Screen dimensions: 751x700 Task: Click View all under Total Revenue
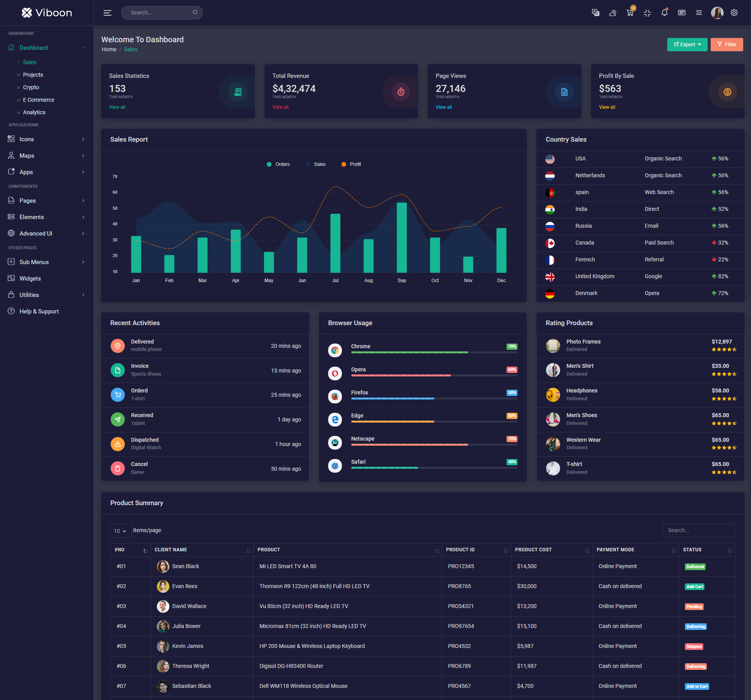[280, 107]
